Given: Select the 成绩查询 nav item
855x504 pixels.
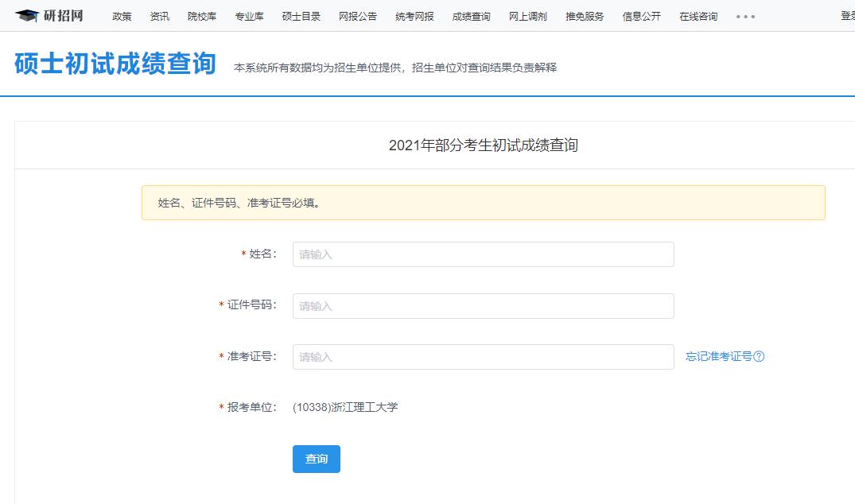Looking at the screenshot, I should pyautogui.click(x=471, y=17).
